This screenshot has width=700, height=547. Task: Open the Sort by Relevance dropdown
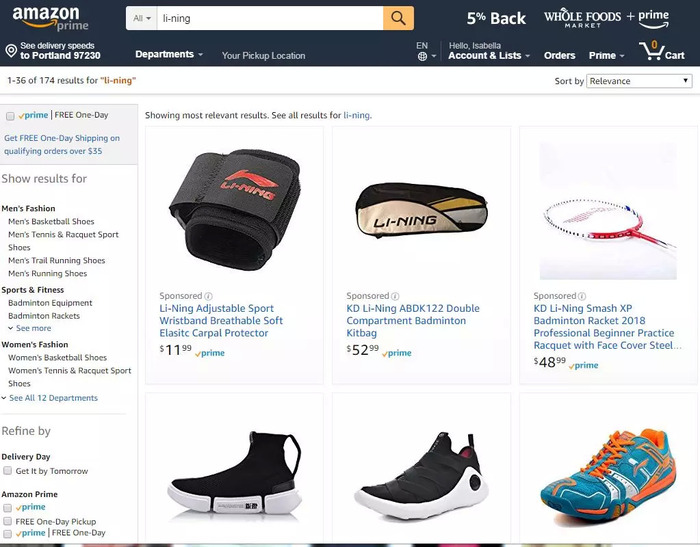(x=639, y=81)
